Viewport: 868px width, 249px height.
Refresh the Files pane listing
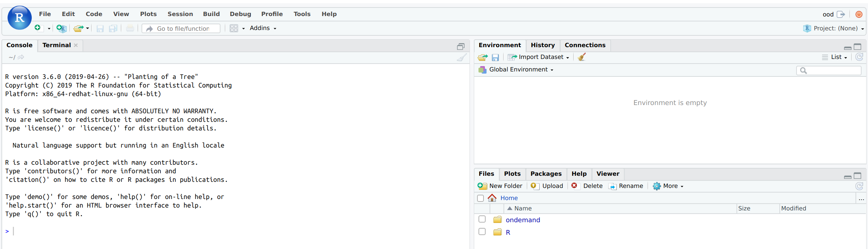pos(859,186)
